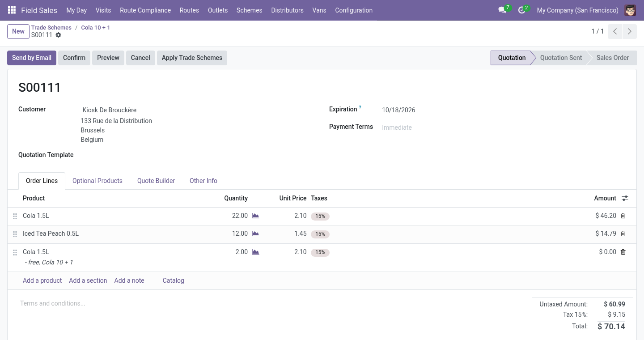Click Apply Trade Schemes button
Screen dimensions: 644x340
coord(192,58)
